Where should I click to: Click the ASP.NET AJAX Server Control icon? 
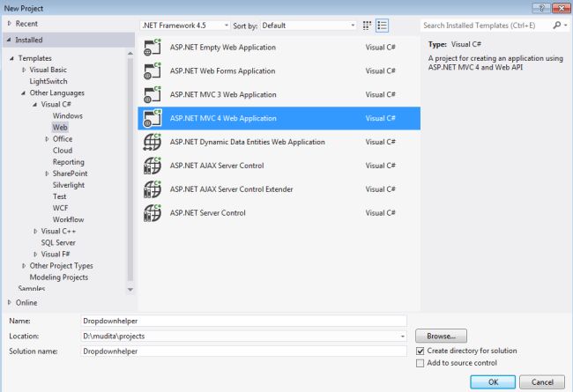152,166
